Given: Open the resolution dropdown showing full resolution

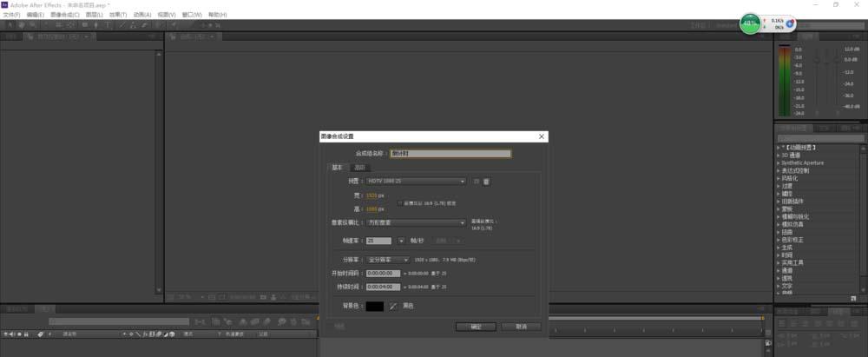Looking at the screenshot, I should click(387, 260).
